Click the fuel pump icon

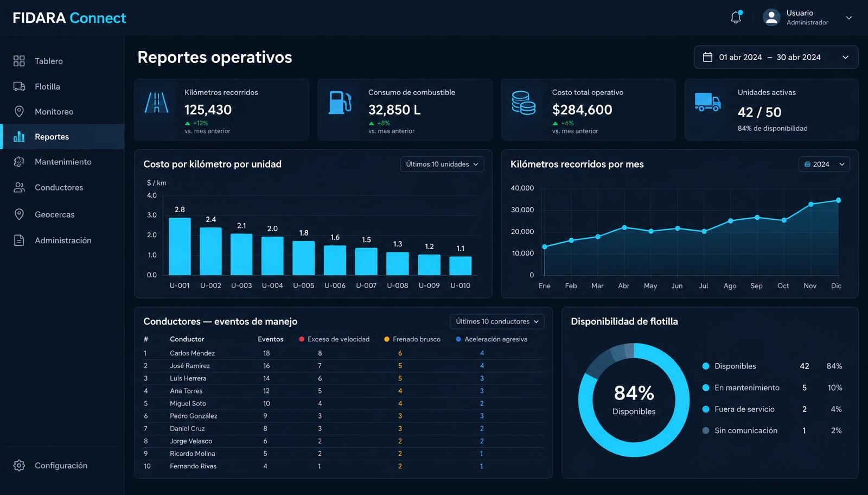click(340, 103)
